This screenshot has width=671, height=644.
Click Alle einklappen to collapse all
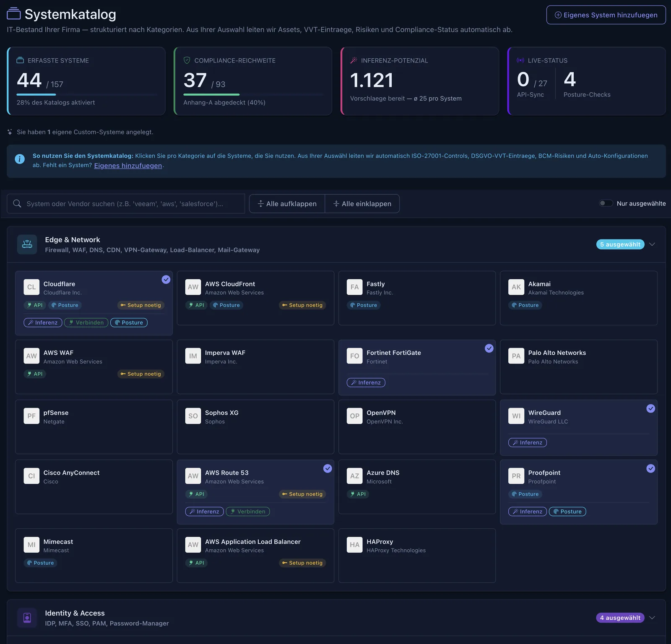click(362, 204)
